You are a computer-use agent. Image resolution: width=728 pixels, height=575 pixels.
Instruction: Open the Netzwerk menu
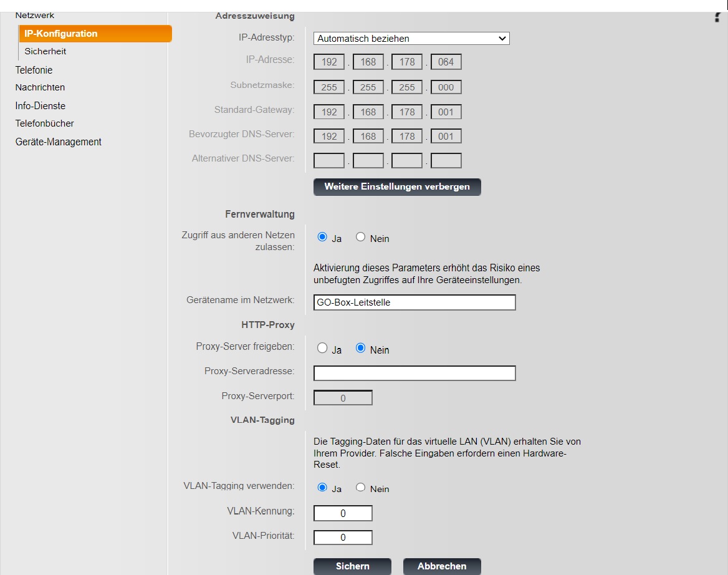[35, 16]
